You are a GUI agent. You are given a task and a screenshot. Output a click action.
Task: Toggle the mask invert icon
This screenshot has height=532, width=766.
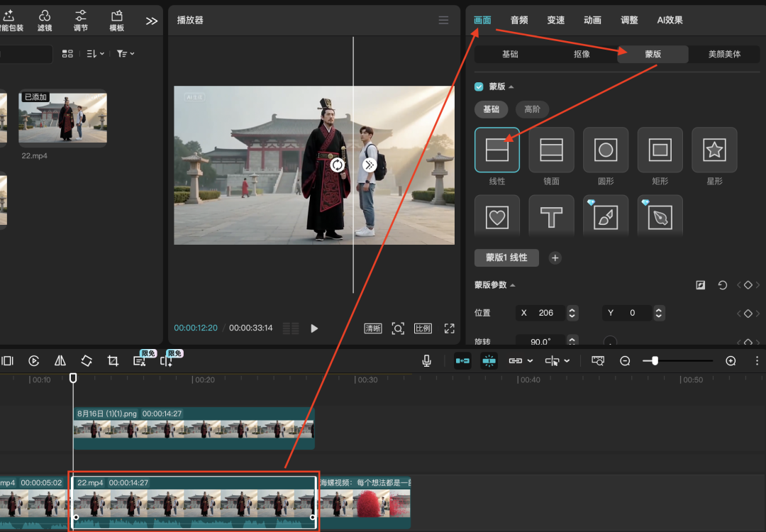701,285
